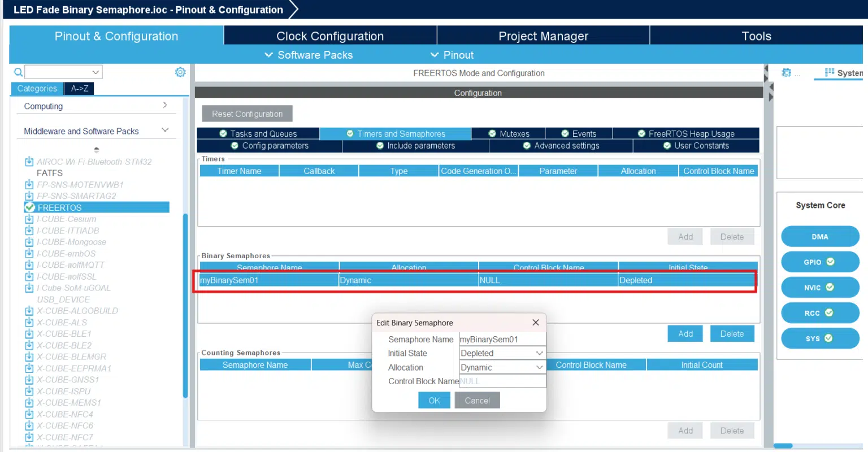Screen dimensions: 868x452
Task: Open the Initial State dropdown
Action: [502, 353]
